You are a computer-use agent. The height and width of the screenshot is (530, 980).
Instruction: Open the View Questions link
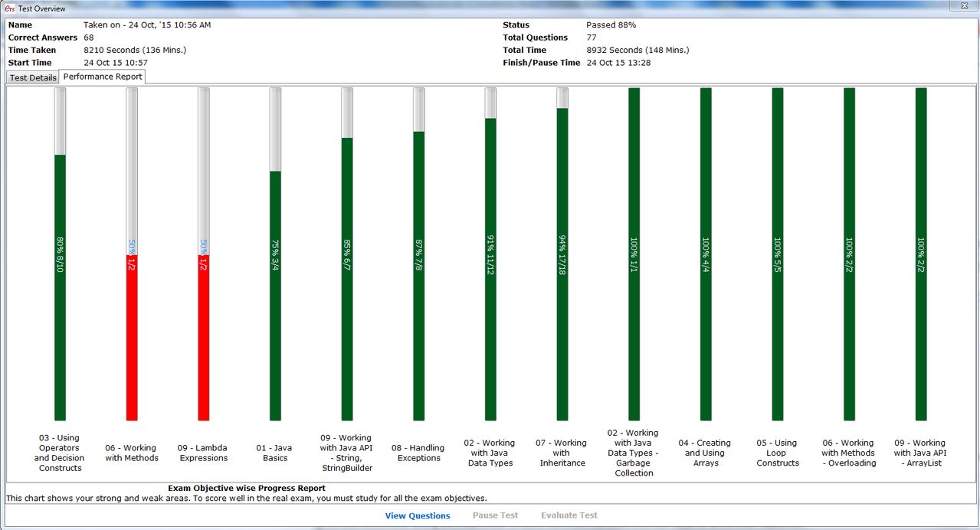point(418,515)
